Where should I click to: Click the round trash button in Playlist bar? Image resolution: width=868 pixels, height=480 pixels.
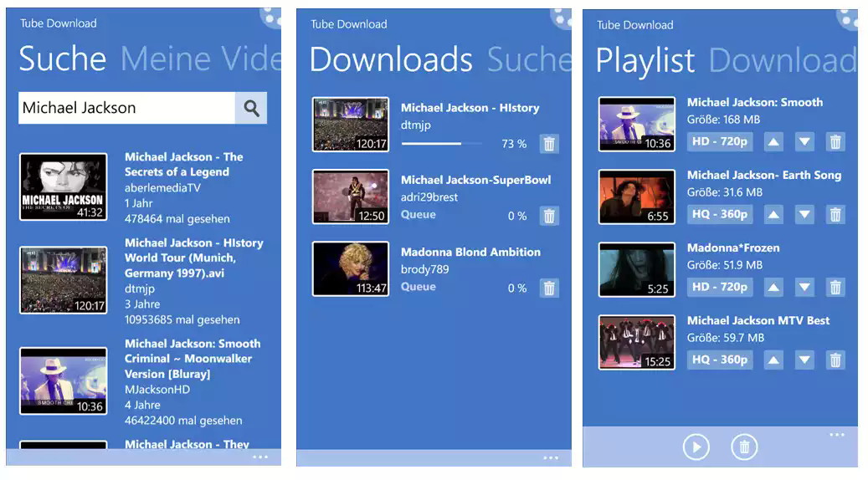745,447
